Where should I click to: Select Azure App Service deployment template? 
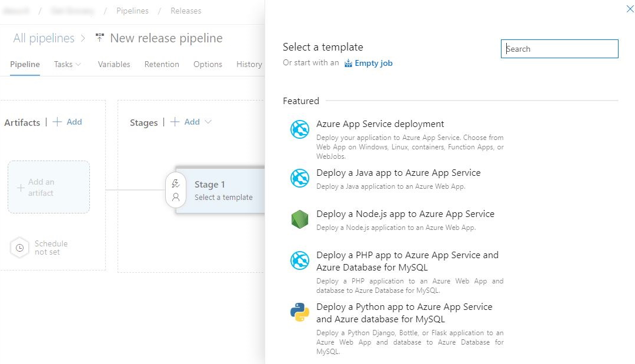[x=397, y=139]
